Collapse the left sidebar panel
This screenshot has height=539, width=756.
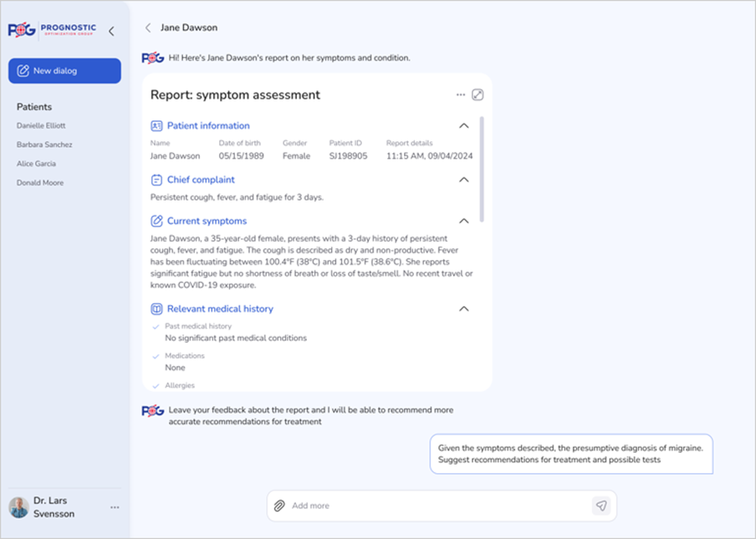[111, 31]
